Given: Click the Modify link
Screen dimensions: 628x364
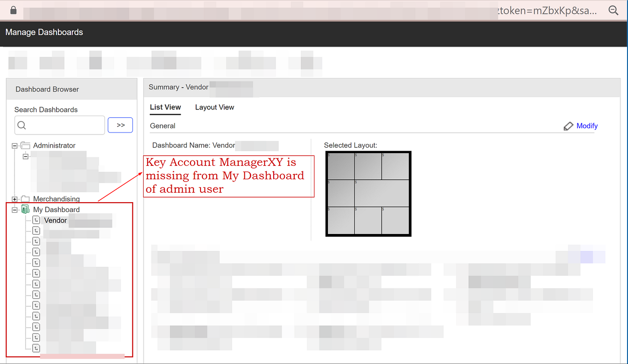Looking at the screenshot, I should (x=586, y=126).
